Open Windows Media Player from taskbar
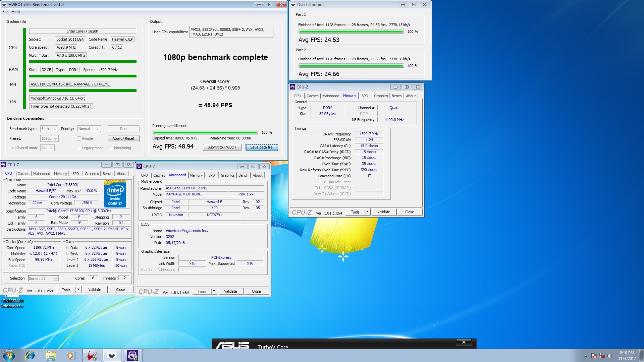 click(71, 355)
